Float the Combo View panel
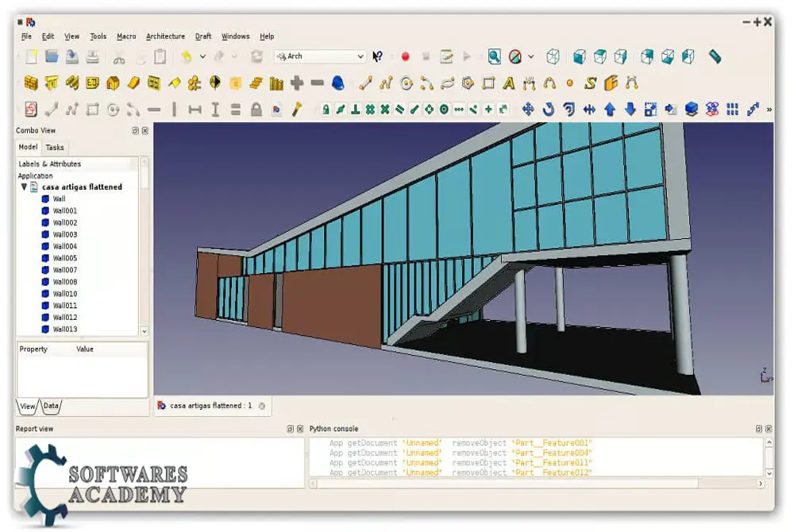 point(135,130)
